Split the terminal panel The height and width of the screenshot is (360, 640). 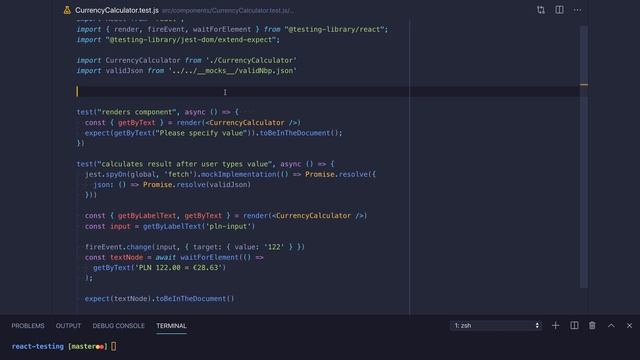574,325
